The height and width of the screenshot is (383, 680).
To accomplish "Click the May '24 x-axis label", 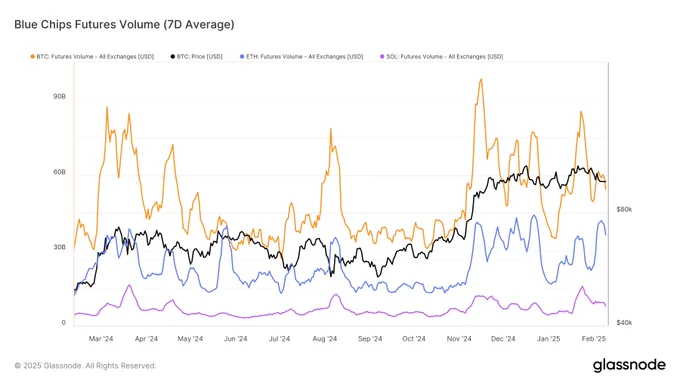I will tap(190, 339).
